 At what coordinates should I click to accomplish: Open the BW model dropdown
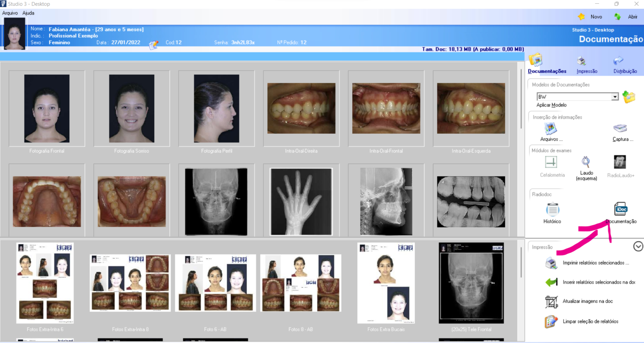pos(615,97)
